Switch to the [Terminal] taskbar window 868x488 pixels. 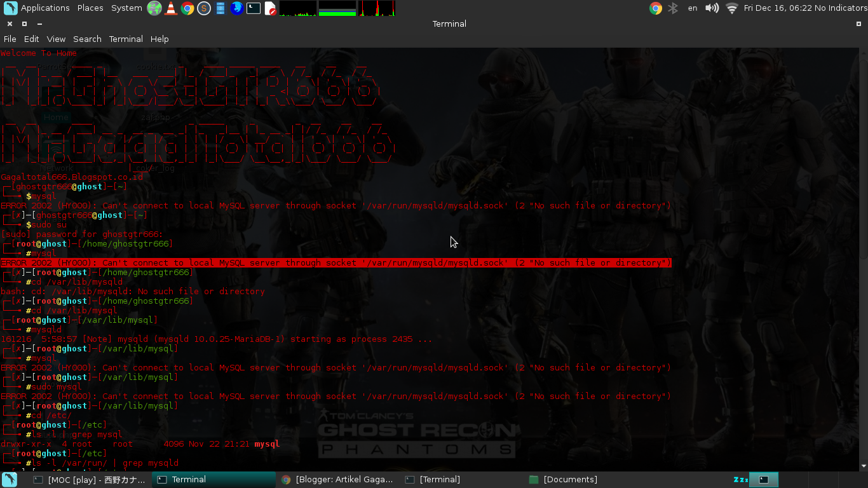coord(463,480)
